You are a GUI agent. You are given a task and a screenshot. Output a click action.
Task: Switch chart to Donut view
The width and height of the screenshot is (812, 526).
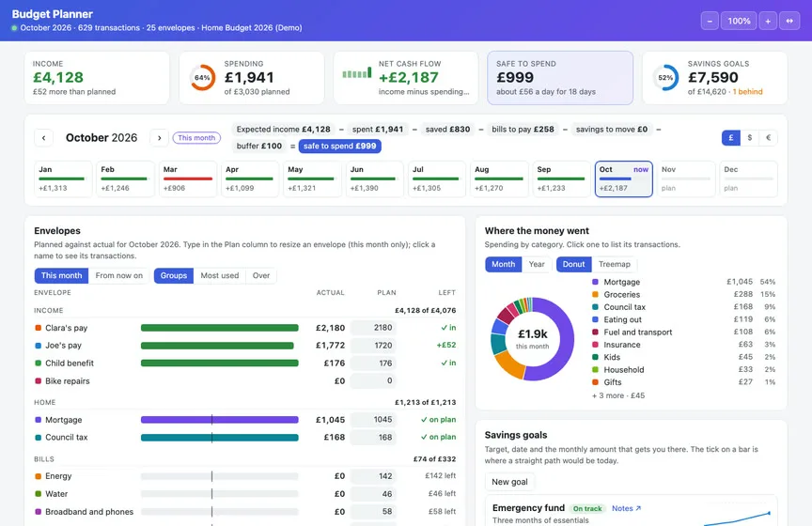click(574, 264)
